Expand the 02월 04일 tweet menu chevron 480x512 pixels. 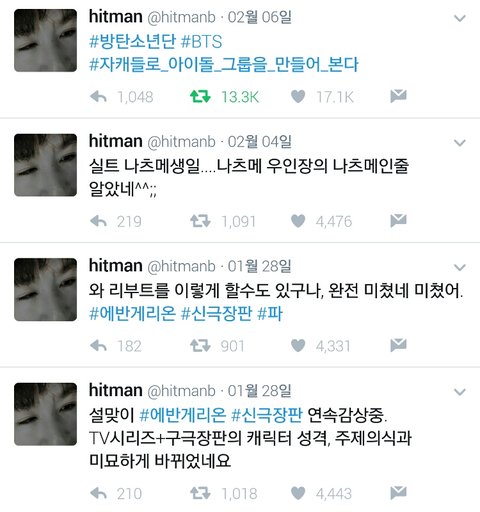(460, 143)
